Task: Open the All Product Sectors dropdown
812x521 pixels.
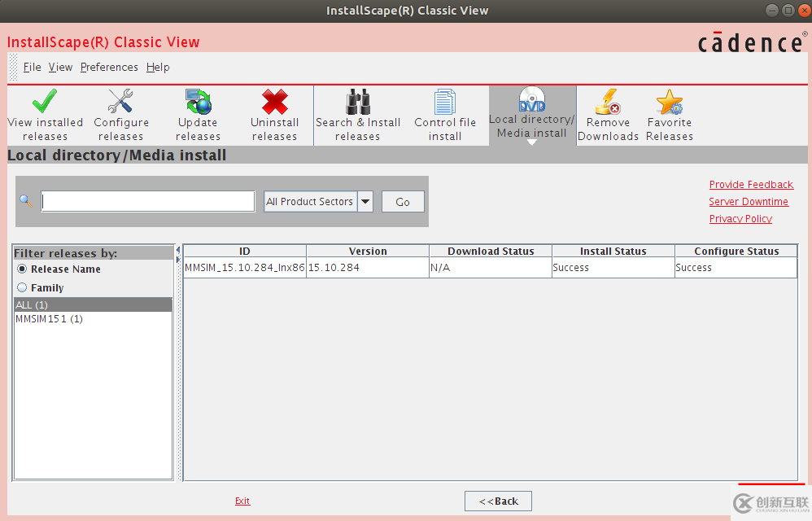Action: 365,201
